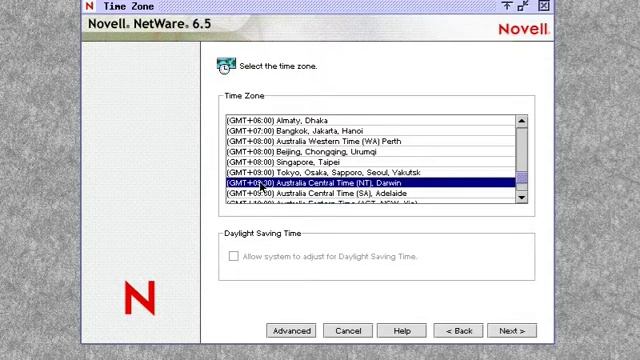
Task: Select (GMT+07:00) Bangkok, Jakarta, Hanoi
Action: click(371, 131)
